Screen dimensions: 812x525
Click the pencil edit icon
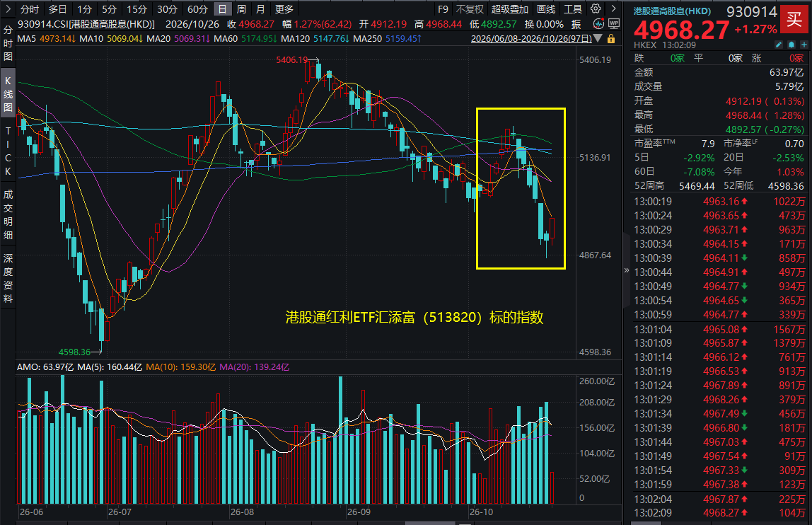(x=779, y=45)
